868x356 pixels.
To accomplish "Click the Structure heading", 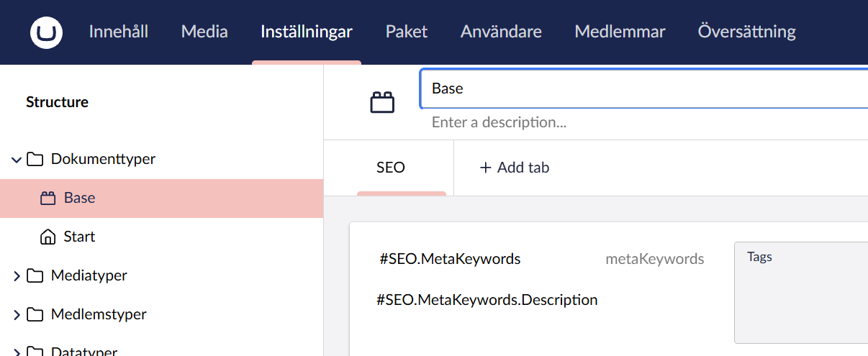I will click(57, 102).
